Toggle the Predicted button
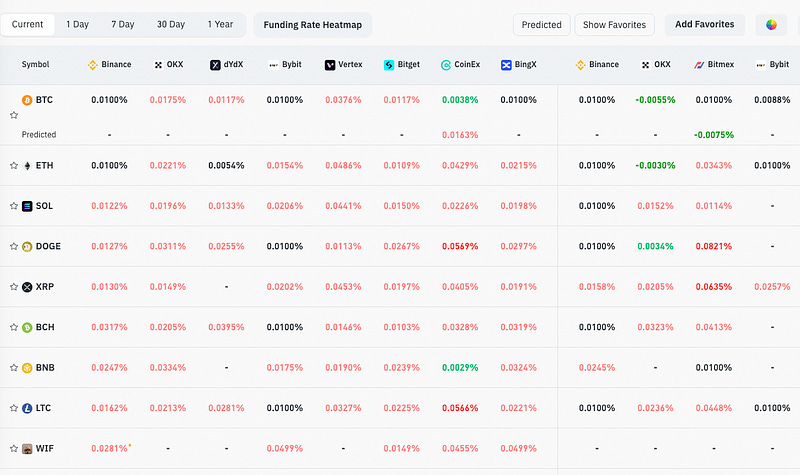Screen dimensions: 800x475 542,25
